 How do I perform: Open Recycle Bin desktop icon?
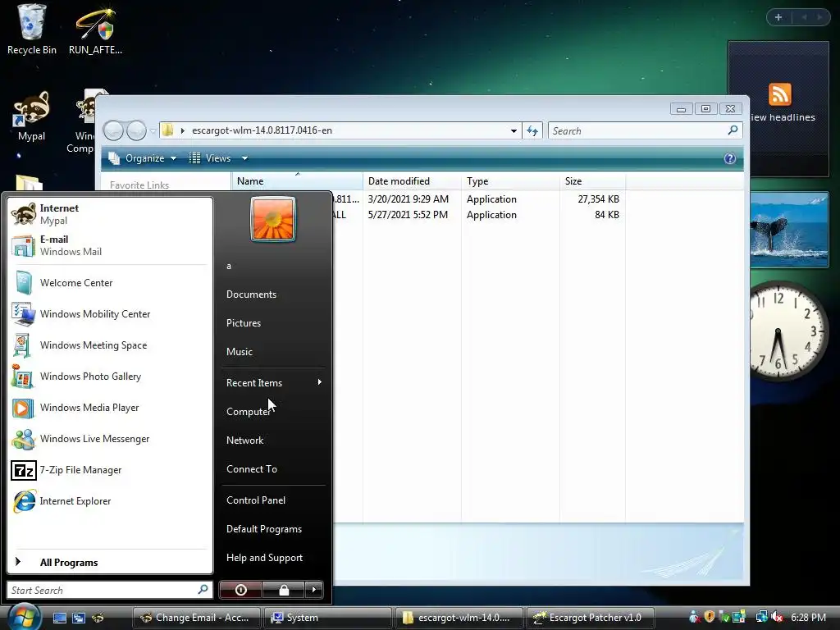tap(32, 30)
